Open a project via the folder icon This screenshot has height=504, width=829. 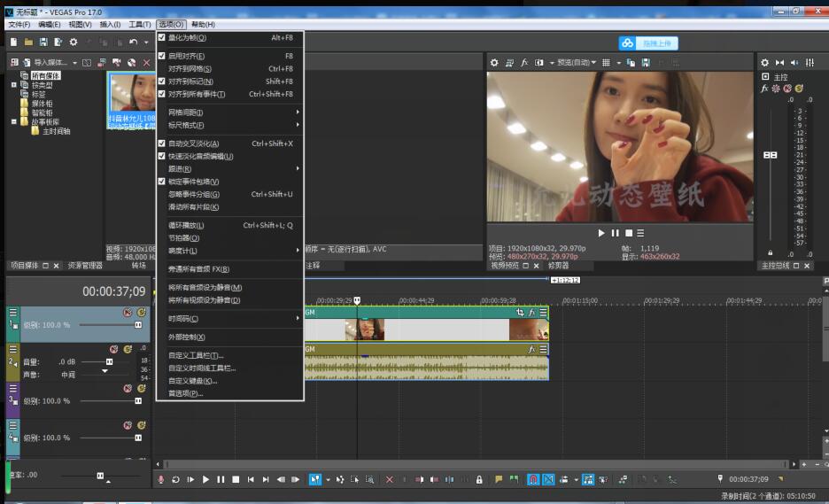28,42
